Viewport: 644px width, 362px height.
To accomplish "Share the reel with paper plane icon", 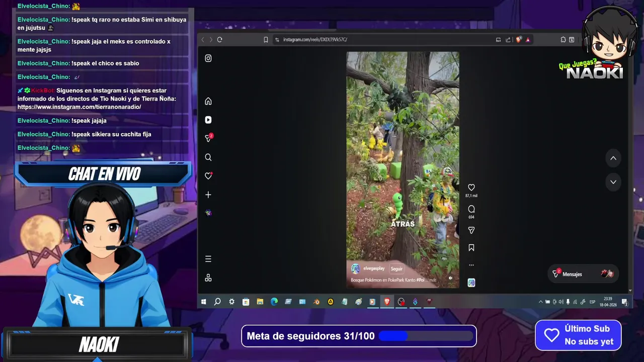I will tap(471, 230).
